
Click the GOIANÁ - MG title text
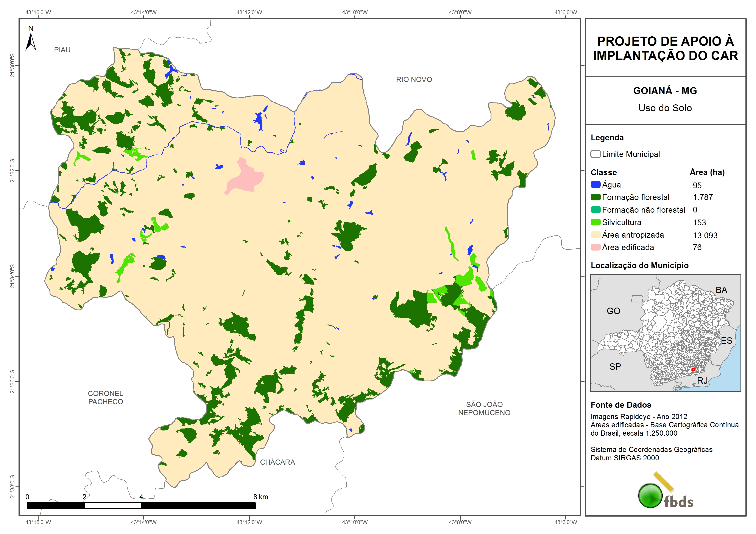665,91
